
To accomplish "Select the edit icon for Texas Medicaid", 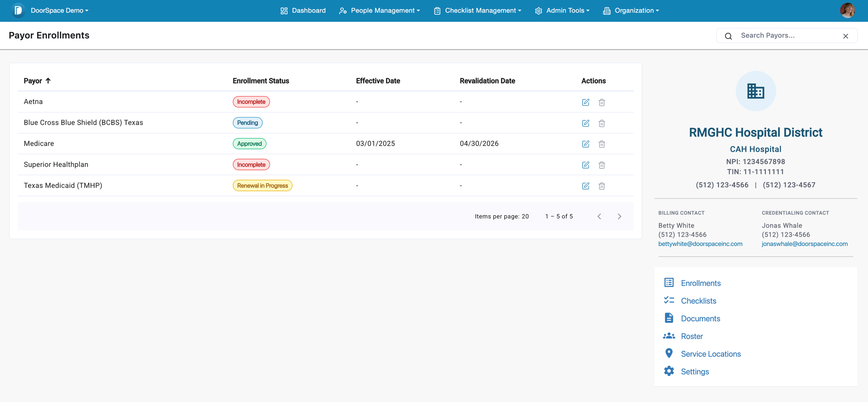I will [586, 186].
